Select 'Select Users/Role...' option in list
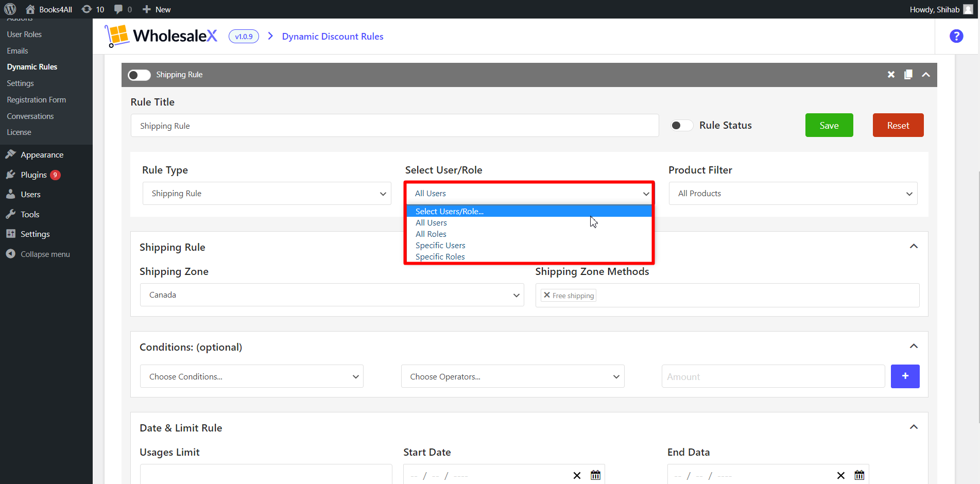This screenshot has height=484, width=980. [x=529, y=211]
